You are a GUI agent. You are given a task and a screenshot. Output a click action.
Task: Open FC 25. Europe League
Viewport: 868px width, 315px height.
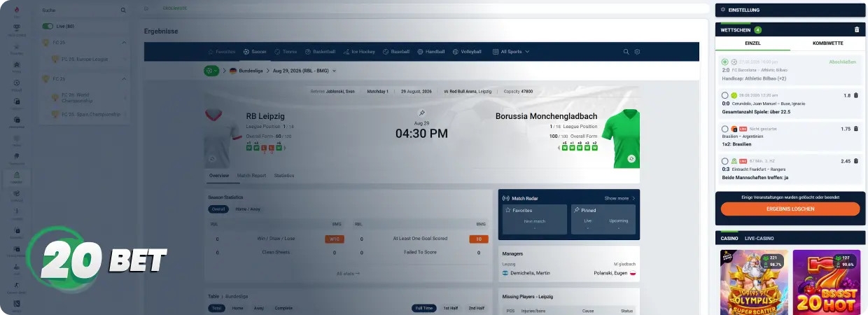point(83,59)
